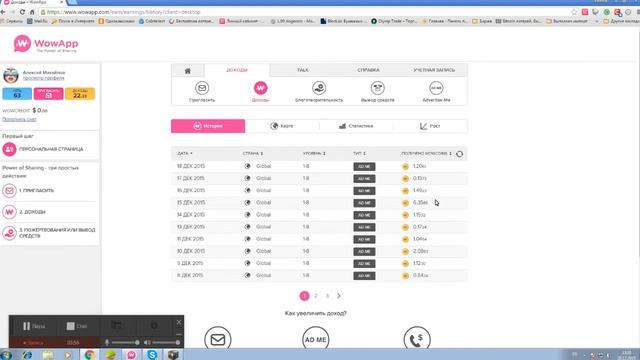Sort table by Страна column
This screenshot has width=640, height=360.
pos(253,153)
